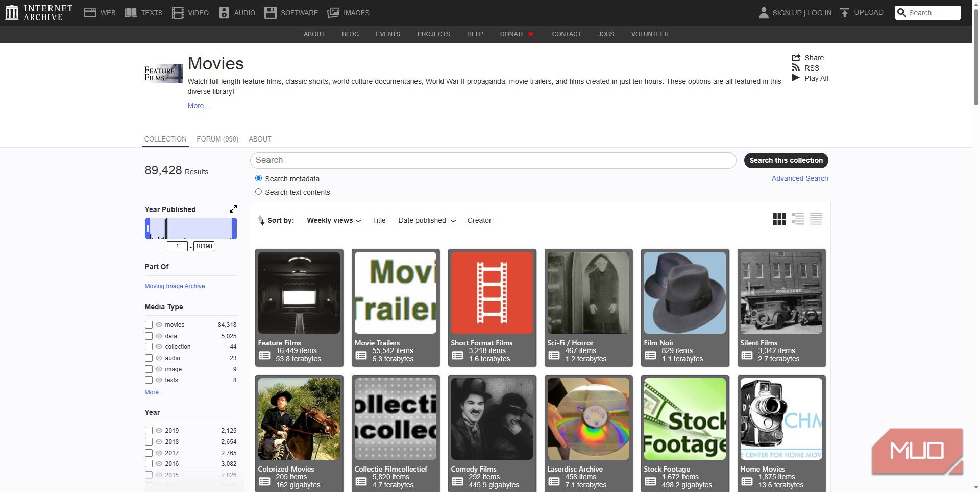Open the About collection tab
The image size is (980, 492).
pyautogui.click(x=260, y=139)
